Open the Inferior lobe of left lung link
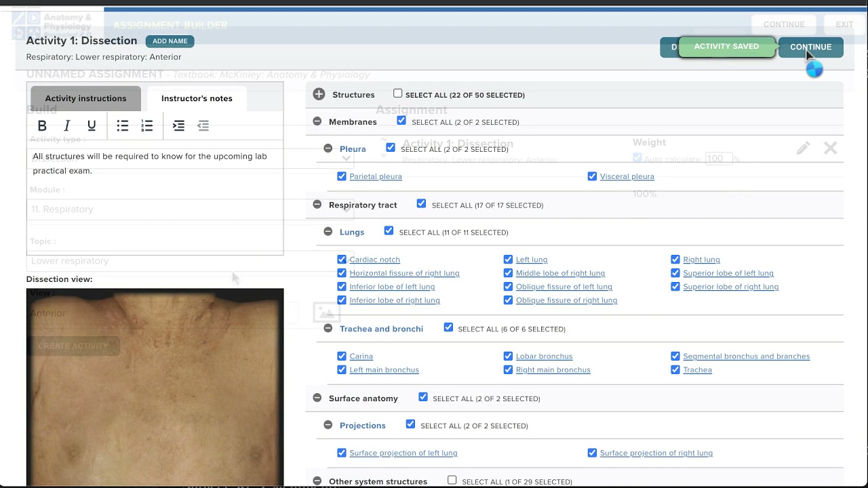Screen dimensions: 868x488 [392, 287]
